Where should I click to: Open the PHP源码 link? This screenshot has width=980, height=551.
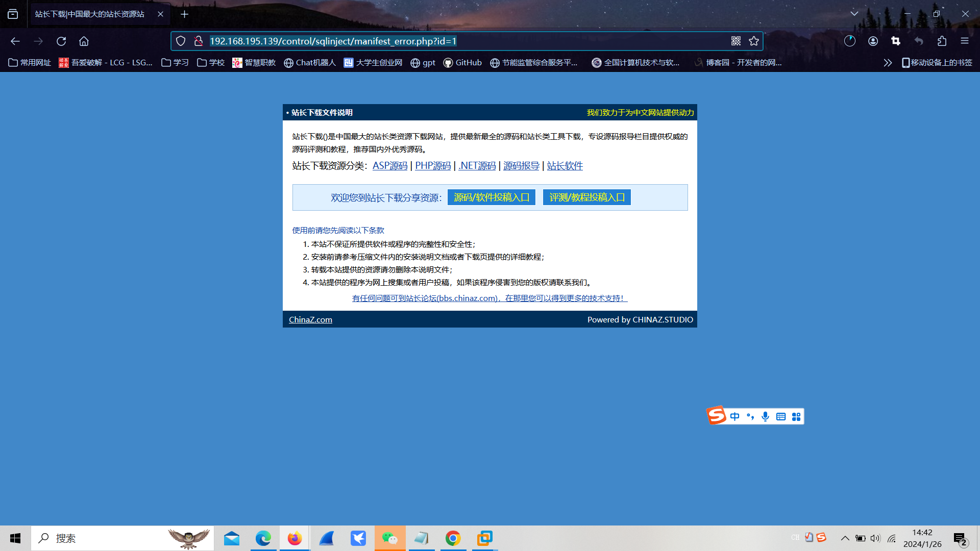pos(433,166)
